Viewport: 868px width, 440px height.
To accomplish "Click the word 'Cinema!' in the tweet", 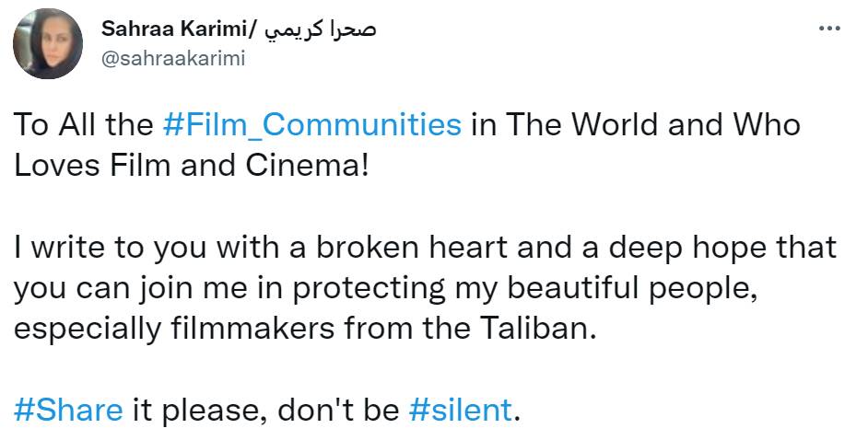I will click(x=307, y=166).
